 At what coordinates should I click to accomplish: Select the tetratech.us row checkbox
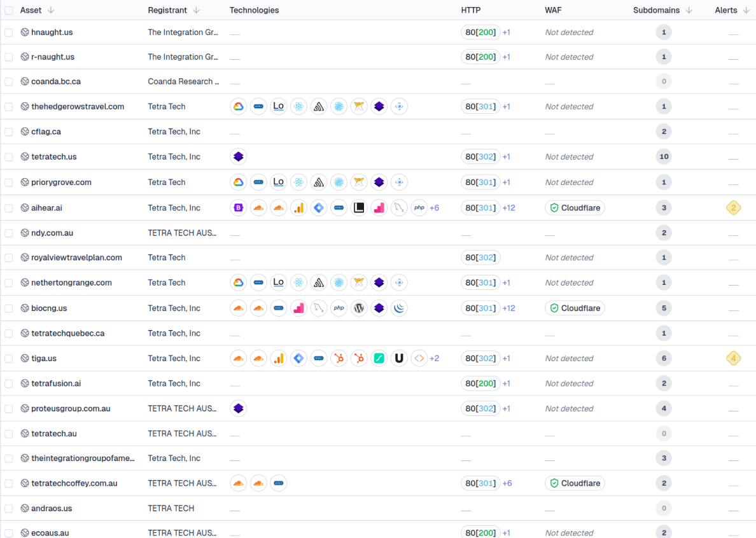(9, 156)
